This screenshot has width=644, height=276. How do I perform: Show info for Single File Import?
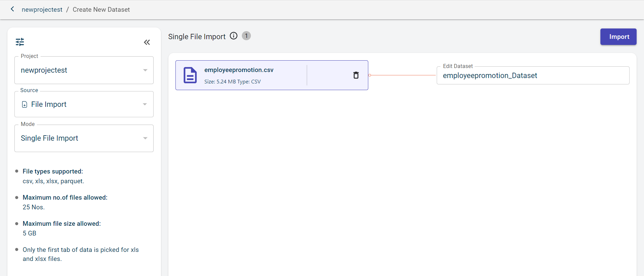coord(233,36)
